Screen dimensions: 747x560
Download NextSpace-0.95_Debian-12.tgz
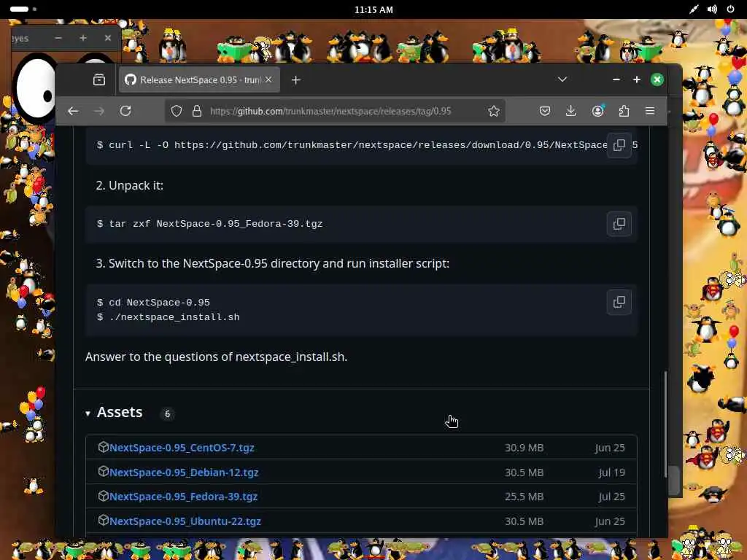tap(184, 472)
